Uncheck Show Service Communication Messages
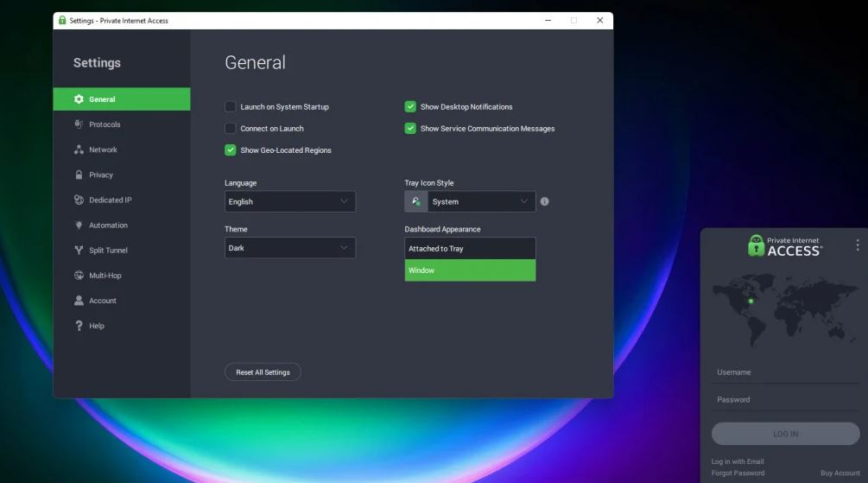Screen dimensions: 868x483 point(410,128)
